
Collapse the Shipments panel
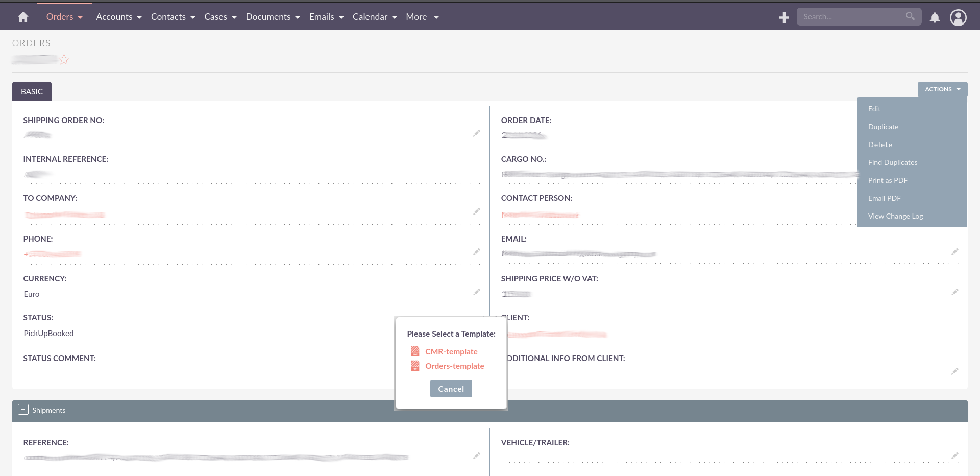(23, 410)
